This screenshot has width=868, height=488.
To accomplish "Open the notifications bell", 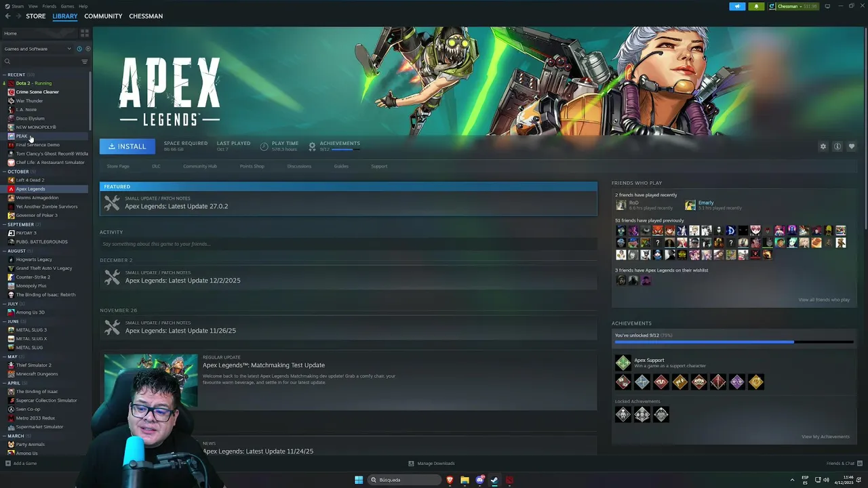I will tap(757, 6).
